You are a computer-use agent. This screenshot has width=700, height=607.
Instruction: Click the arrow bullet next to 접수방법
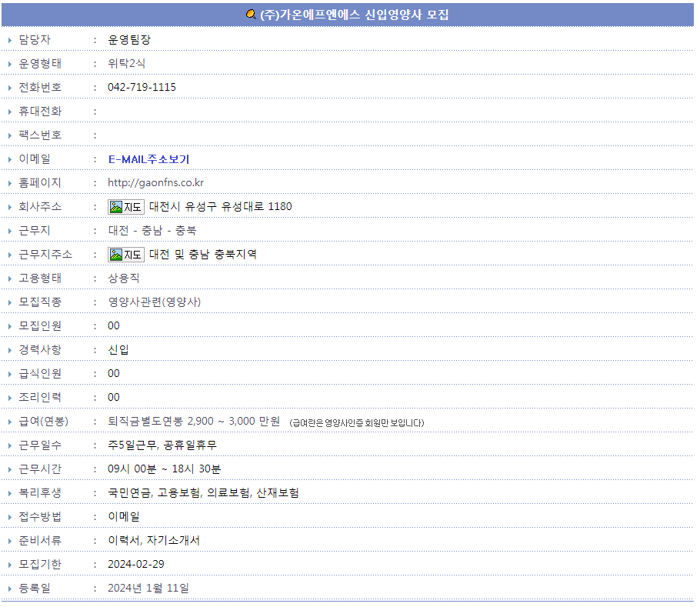pyautogui.click(x=9, y=517)
